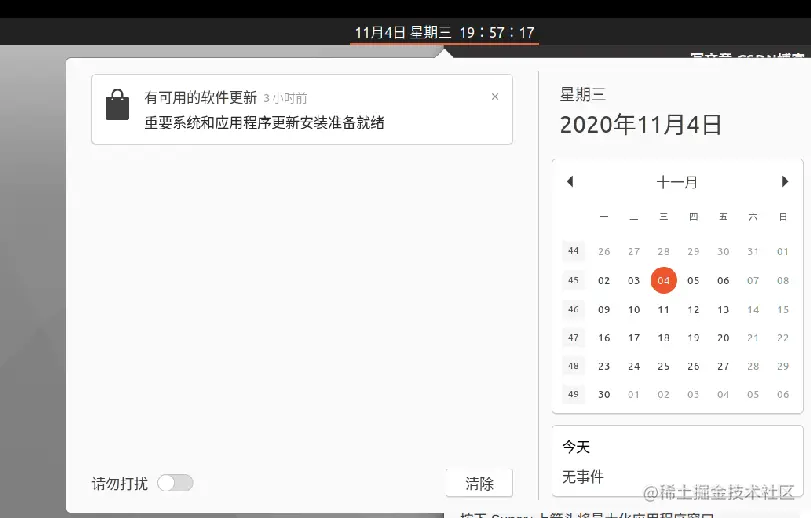Select December 06 in week 49
The width and height of the screenshot is (811, 518).
(x=783, y=394)
